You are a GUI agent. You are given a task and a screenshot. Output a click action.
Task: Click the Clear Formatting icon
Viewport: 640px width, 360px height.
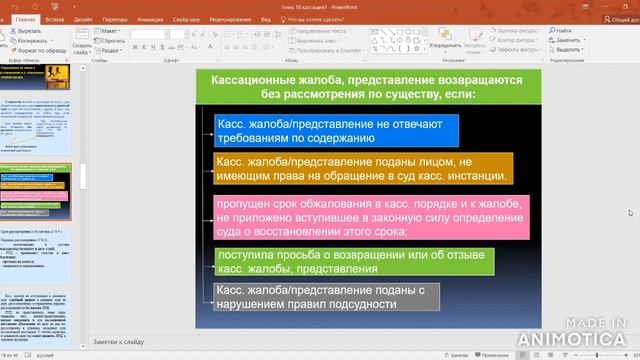click(215, 35)
